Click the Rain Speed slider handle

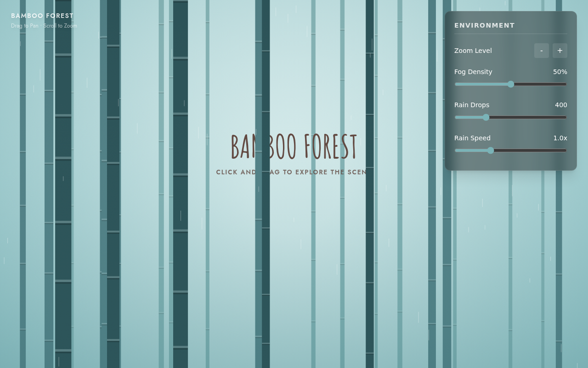[491, 150]
